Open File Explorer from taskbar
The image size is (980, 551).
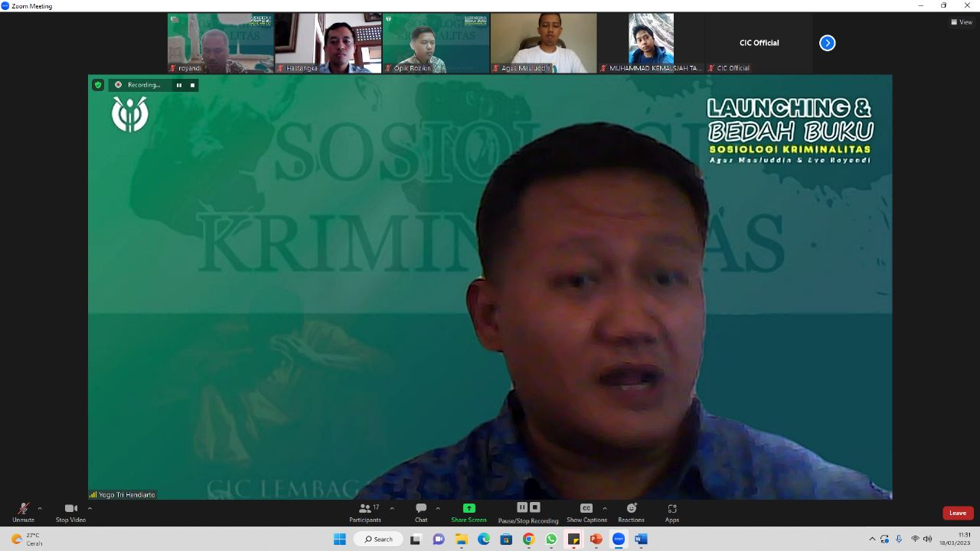tap(461, 539)
